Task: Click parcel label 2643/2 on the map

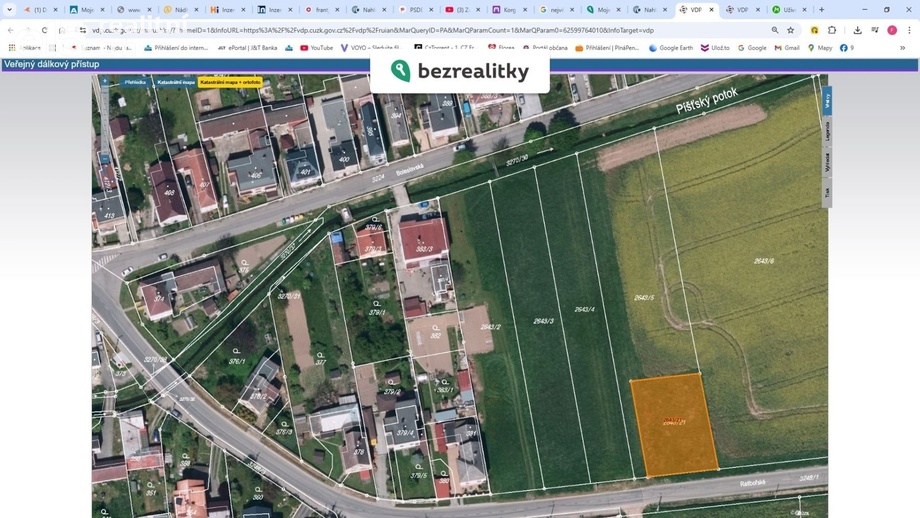Action: pos(491,327)
